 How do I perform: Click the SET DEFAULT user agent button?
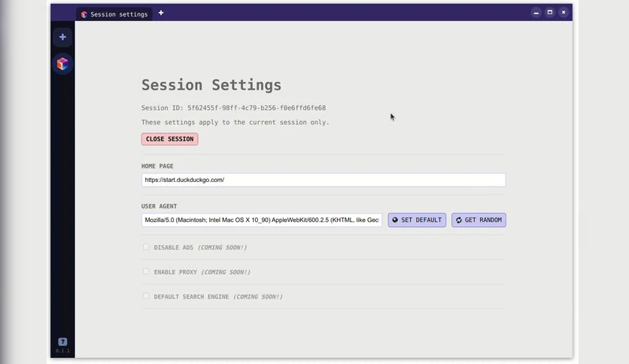pos(417,220)
